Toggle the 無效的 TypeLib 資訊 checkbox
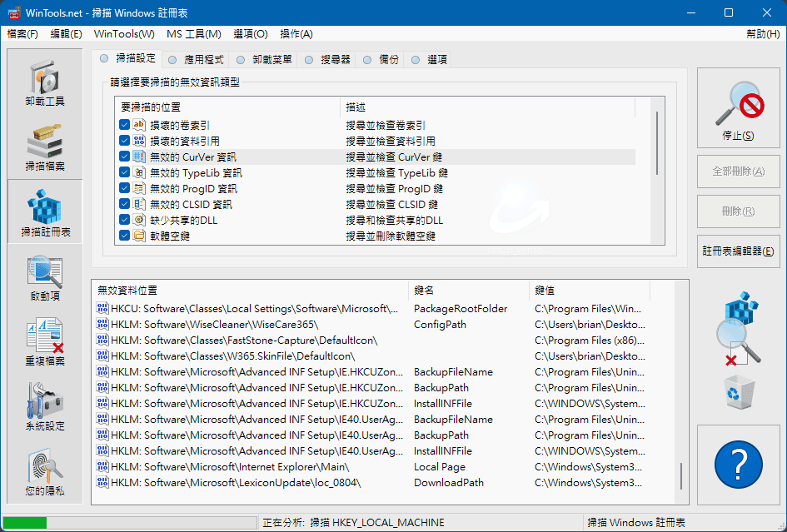Screen dimensions: 787x532 124,172
